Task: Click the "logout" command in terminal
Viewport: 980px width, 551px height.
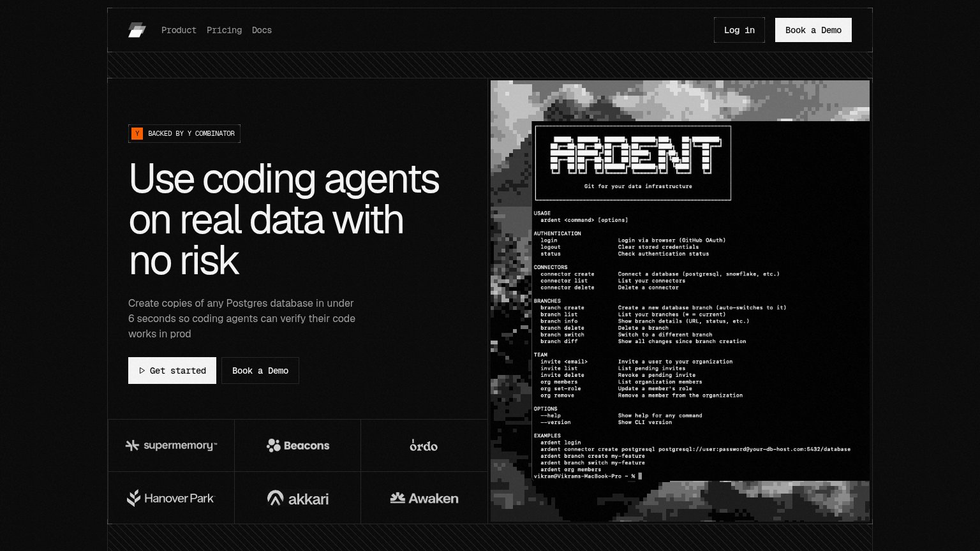Action: [x=551, y=247]
